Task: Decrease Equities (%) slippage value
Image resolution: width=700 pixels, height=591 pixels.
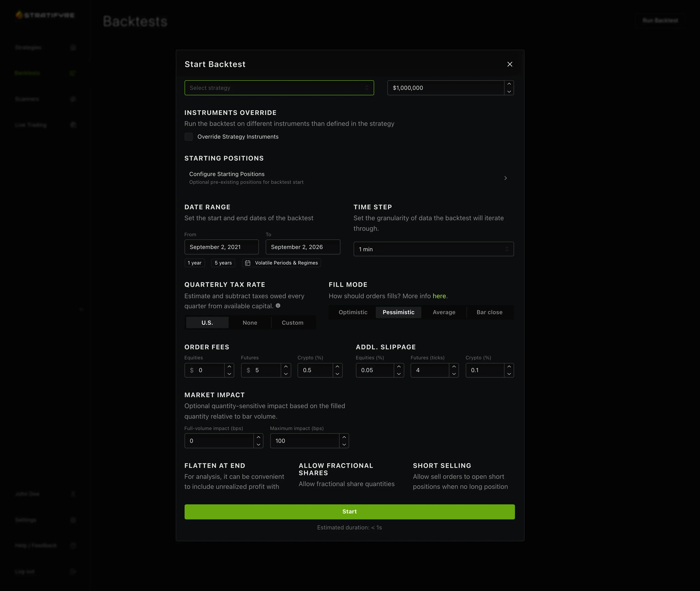Action: (x=399, y=374)
